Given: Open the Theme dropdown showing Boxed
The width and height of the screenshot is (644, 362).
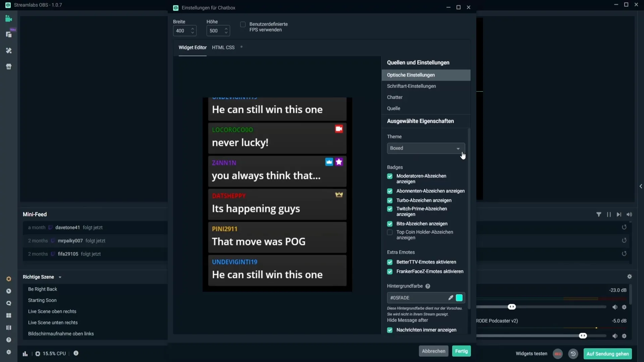Looking at the screenshot, I should [x=426, y=148].
